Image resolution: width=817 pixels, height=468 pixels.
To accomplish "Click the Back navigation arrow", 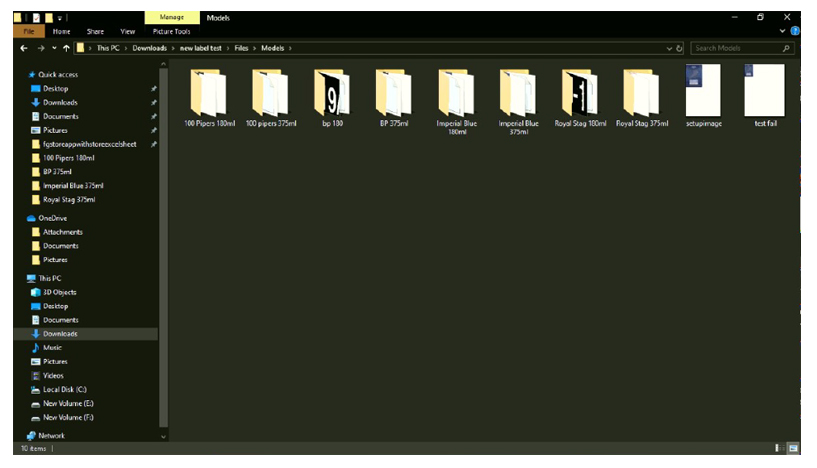I will click(24, 48).
